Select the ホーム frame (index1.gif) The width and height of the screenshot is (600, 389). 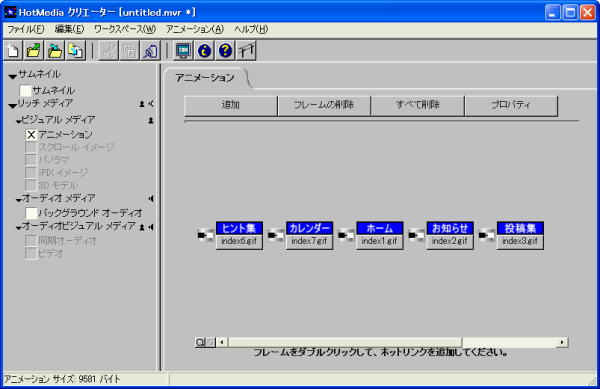380,235
